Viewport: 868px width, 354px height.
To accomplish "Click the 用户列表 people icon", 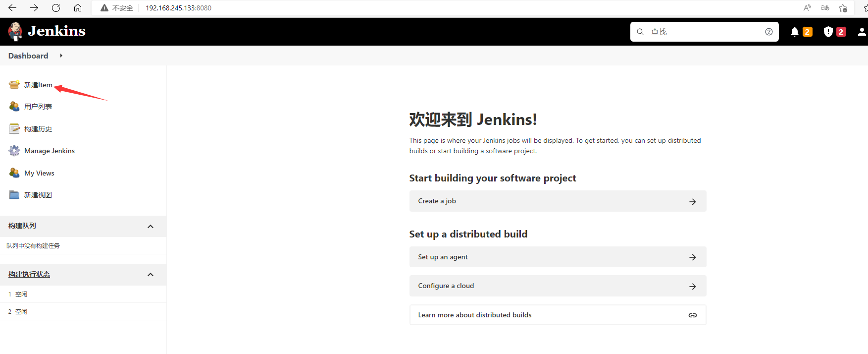I will point(14,107).
